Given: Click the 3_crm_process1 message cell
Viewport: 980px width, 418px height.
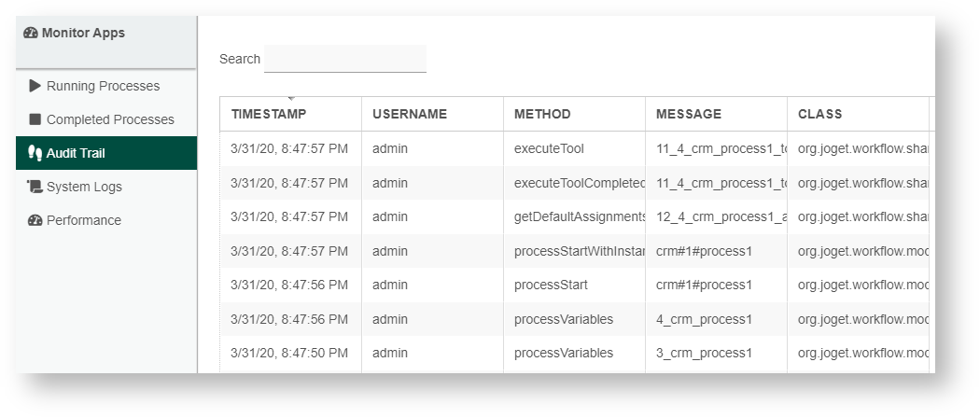Looking at the screenshot, I should coord(704,353).
